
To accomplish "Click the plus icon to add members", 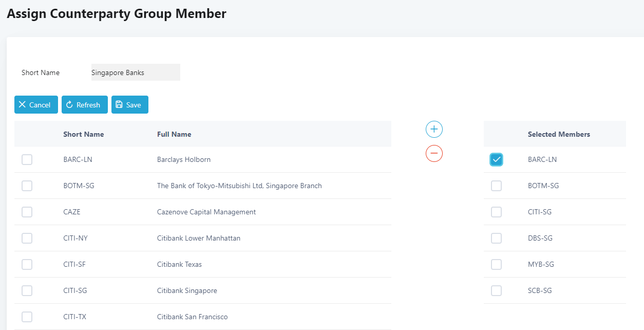I will coord(434,130).
